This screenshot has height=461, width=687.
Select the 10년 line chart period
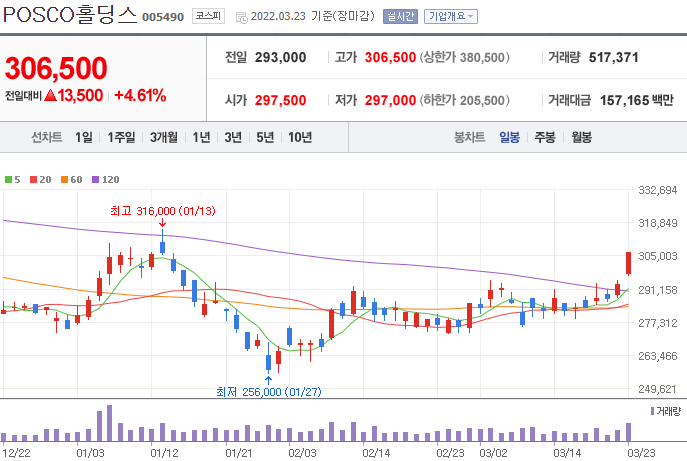pos(300,138)
